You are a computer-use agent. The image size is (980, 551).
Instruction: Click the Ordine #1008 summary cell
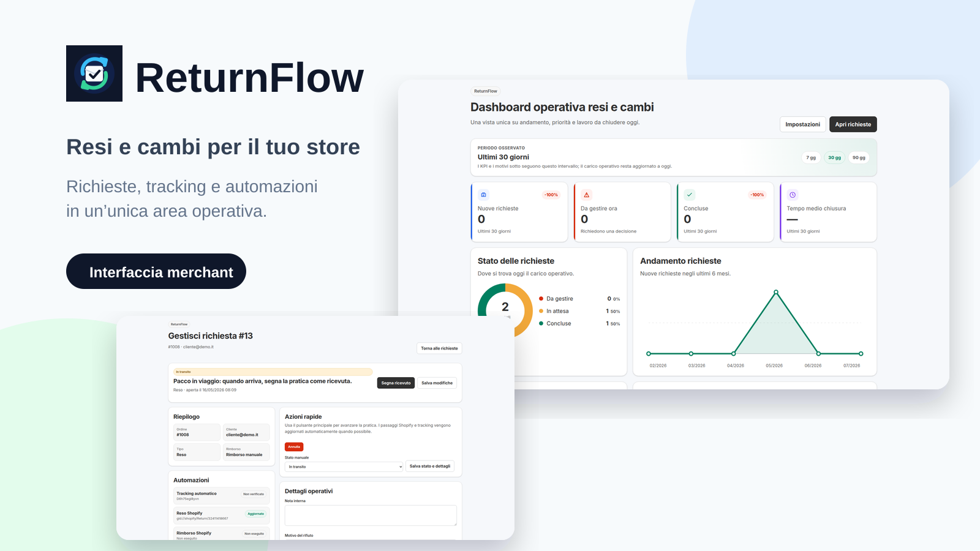tap(197, 432)
